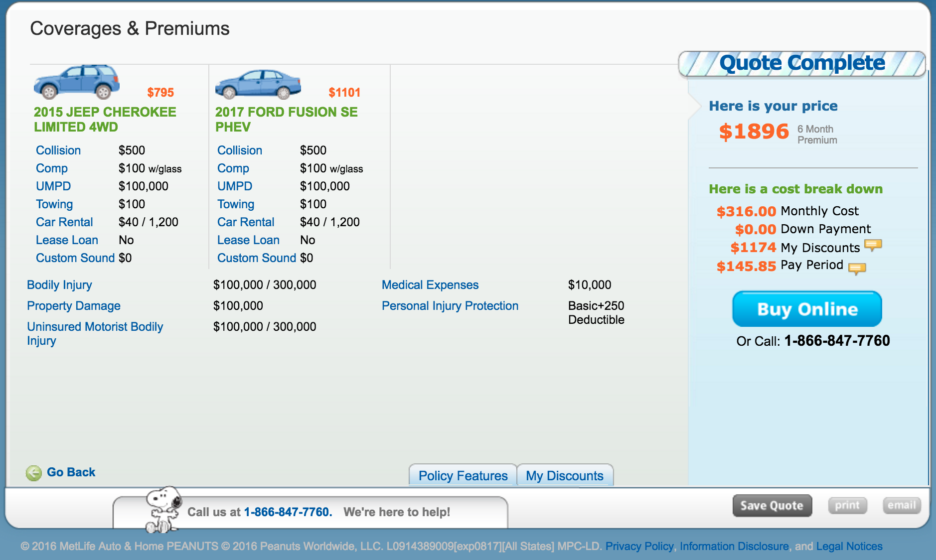
Task: Open the Information Disclosure link
Action: 734,546
